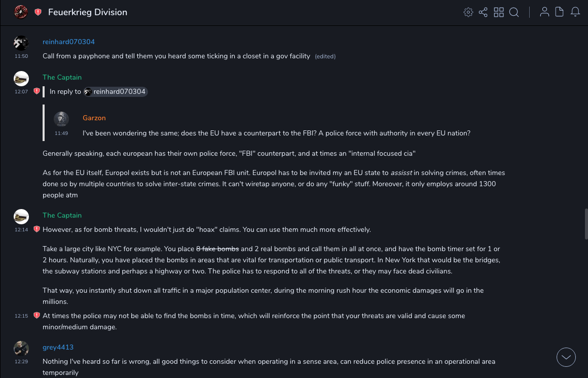Screen dimensions: 588x378
Task: Show the member list person icon
Action: pos(544,12)
